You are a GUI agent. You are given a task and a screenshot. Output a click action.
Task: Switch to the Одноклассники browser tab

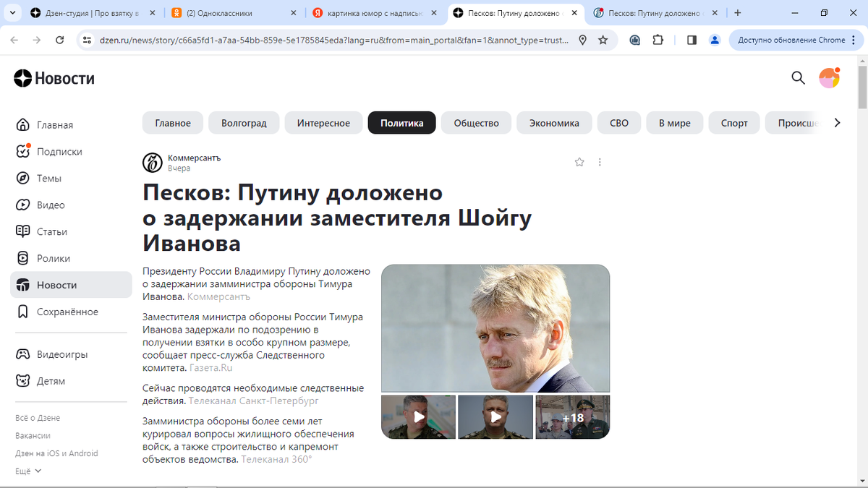[232, 13]
